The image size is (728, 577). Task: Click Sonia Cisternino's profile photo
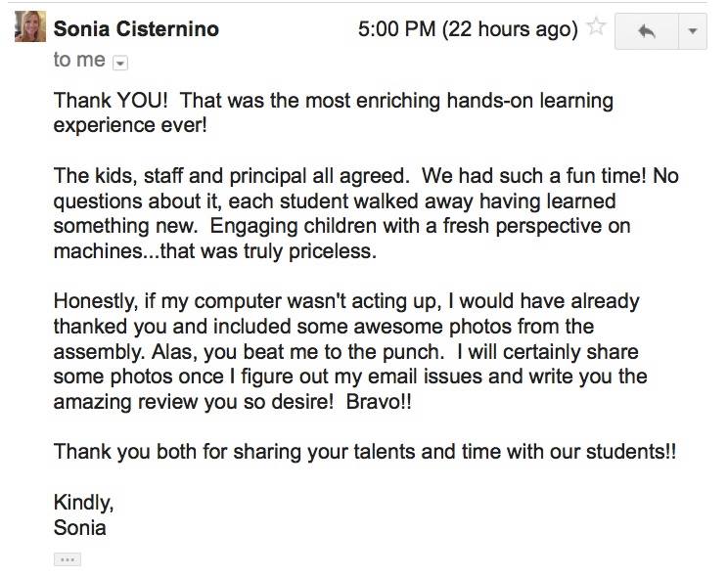pyautogui.click(x=27, y=26)
